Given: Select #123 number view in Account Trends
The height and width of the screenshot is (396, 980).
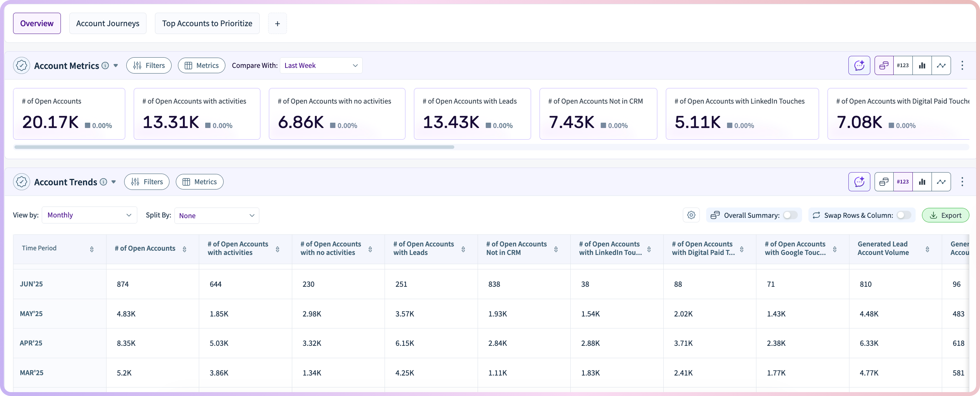Looking at the screenshot, I should (903, 182).
